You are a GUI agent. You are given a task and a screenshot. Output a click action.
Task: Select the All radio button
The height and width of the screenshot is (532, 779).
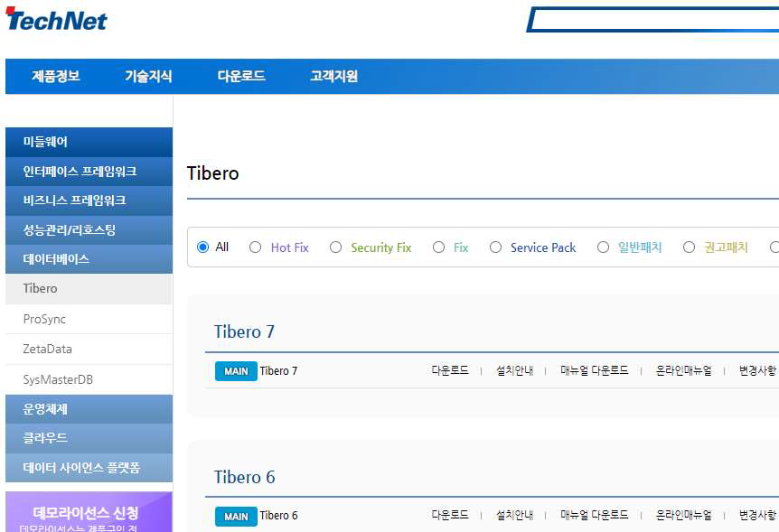202,247
